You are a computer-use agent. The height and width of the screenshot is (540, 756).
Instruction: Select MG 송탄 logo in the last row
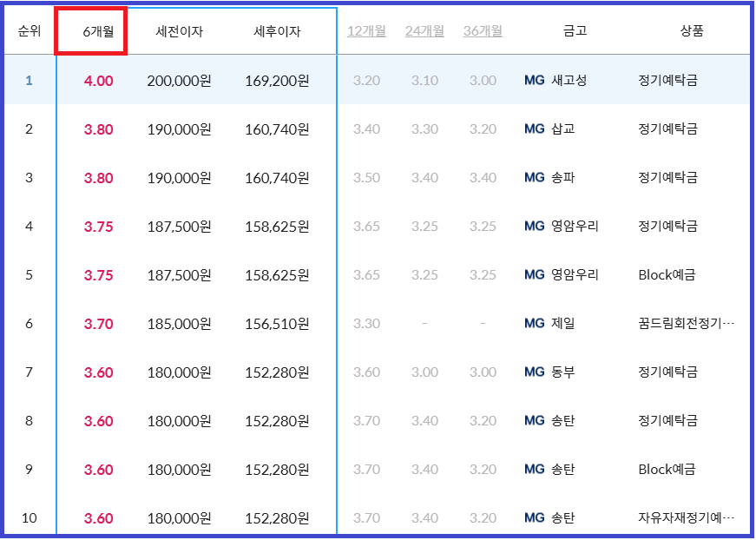click(536, 516)
